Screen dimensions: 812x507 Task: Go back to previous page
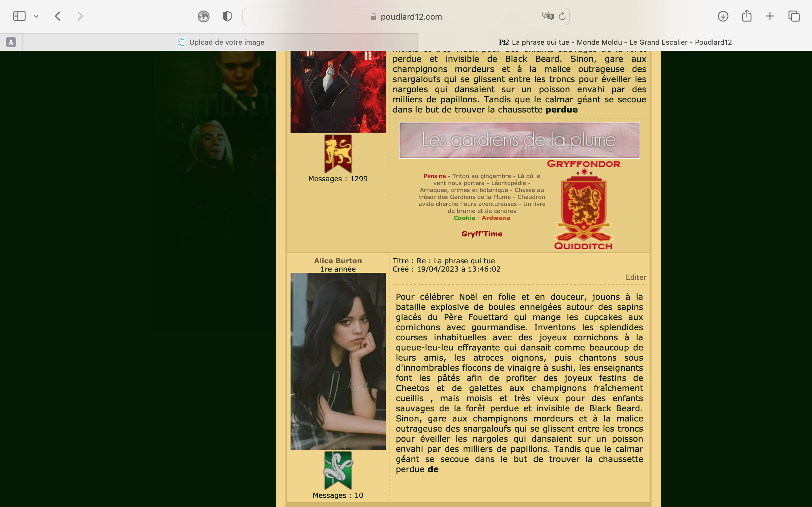(58, 16)
